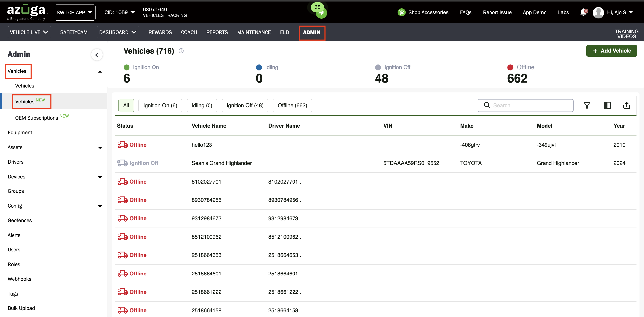Go to the REPORTS tab
Image resolution: width=644 pixels, height=317 pixels.
(217, 32)
